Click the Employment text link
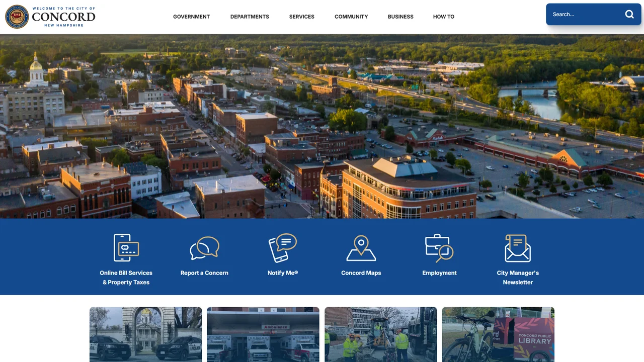Screen dimensions: 644x362 pyautogui.click(x=439, y=273)
